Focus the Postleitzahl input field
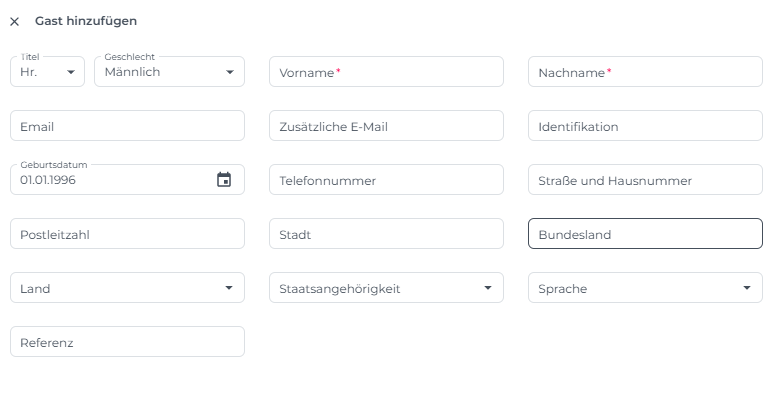 click(127, 234)
